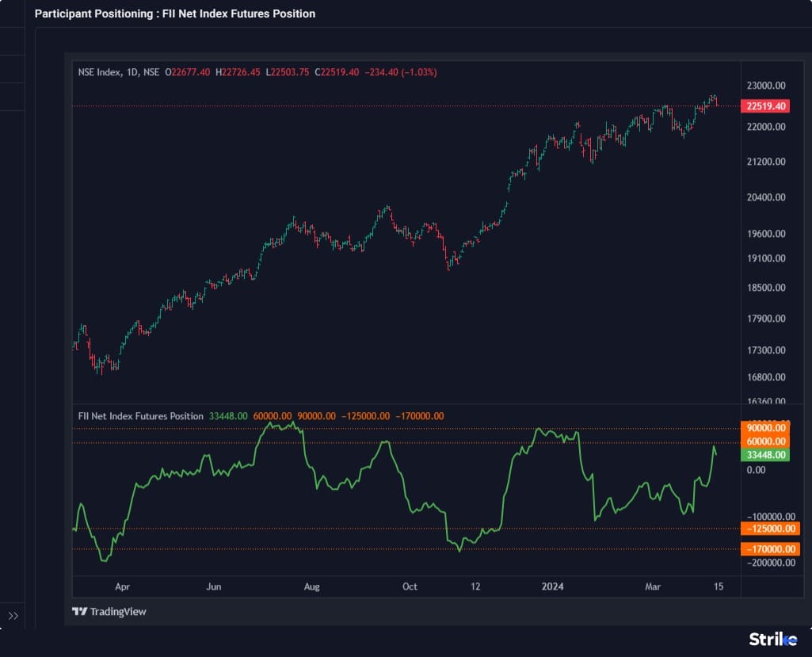Click the Mar label on time axis
Viewport: 812px width, 657px height.
(x=653, y=586)
